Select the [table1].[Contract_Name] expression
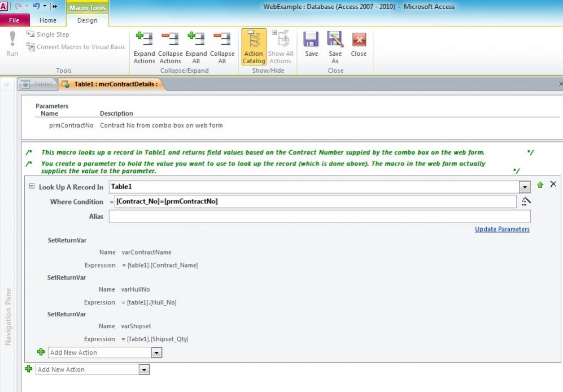The height and width of the screenshot is (392, 563). 163,265
